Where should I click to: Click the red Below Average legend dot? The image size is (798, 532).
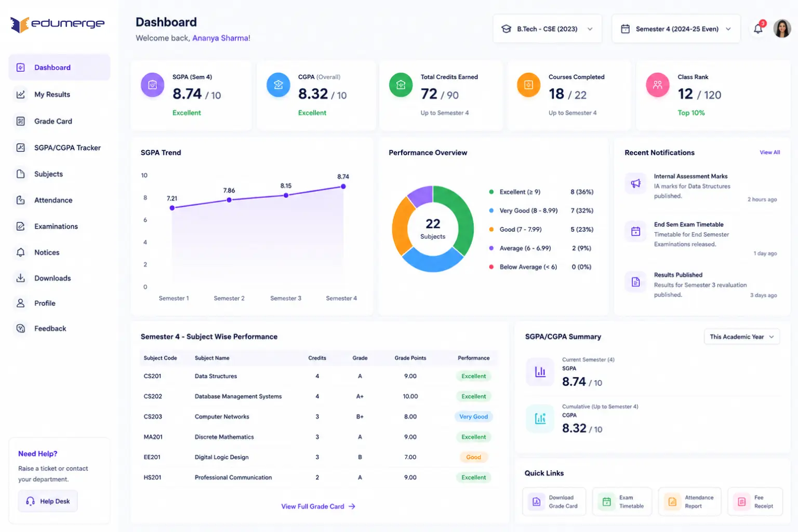click(x=491, y=267)
